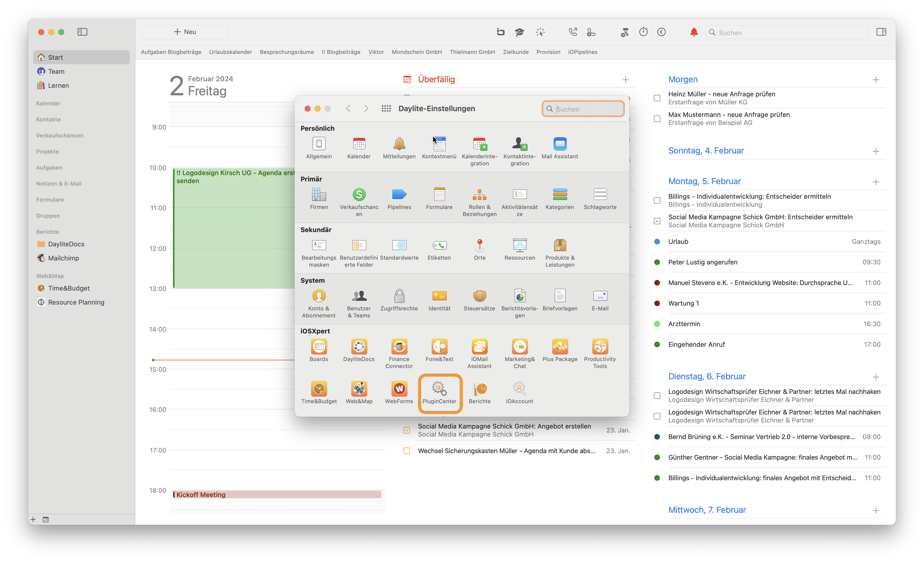
Task: Toggle the left sidebar icon
Action: 82,32
